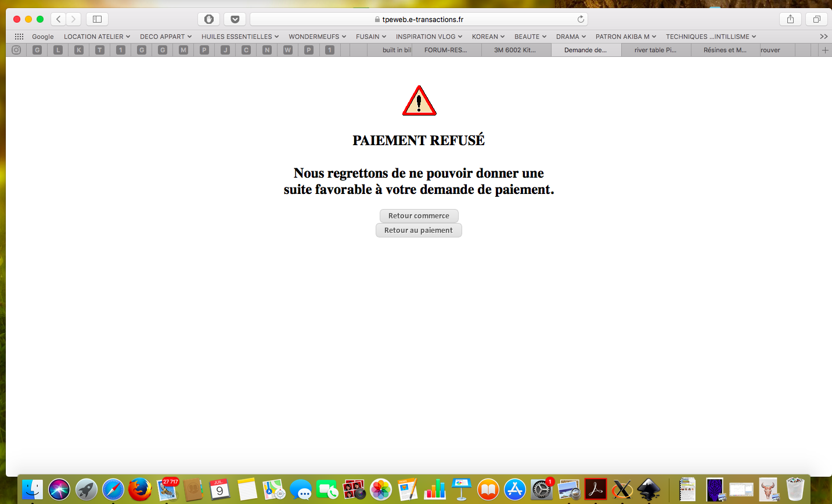Open the bookmarks grid icon
Viewport: 832px width, 504px height.
click(x=19, y=36)
